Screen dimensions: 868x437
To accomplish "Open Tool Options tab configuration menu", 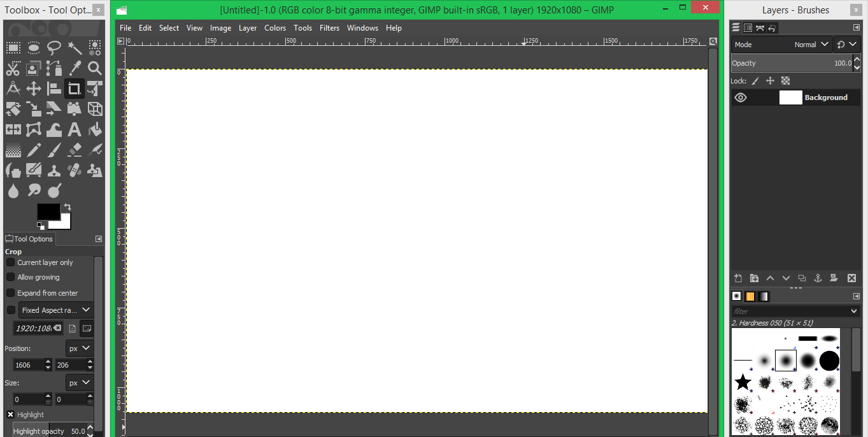I will (x=99, y=239).
